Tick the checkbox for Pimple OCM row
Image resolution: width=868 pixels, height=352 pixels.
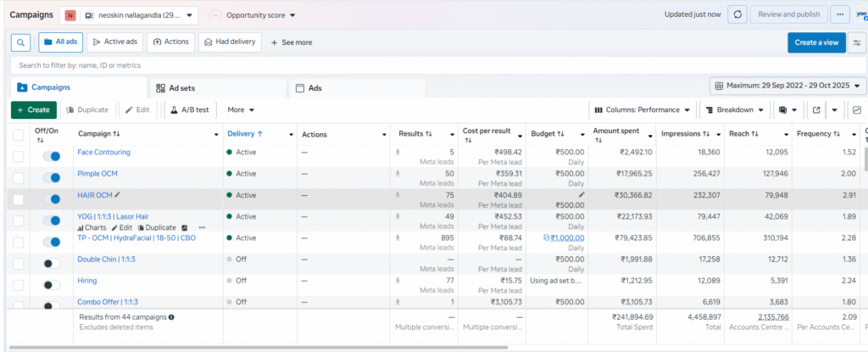[x=19, y=177]
